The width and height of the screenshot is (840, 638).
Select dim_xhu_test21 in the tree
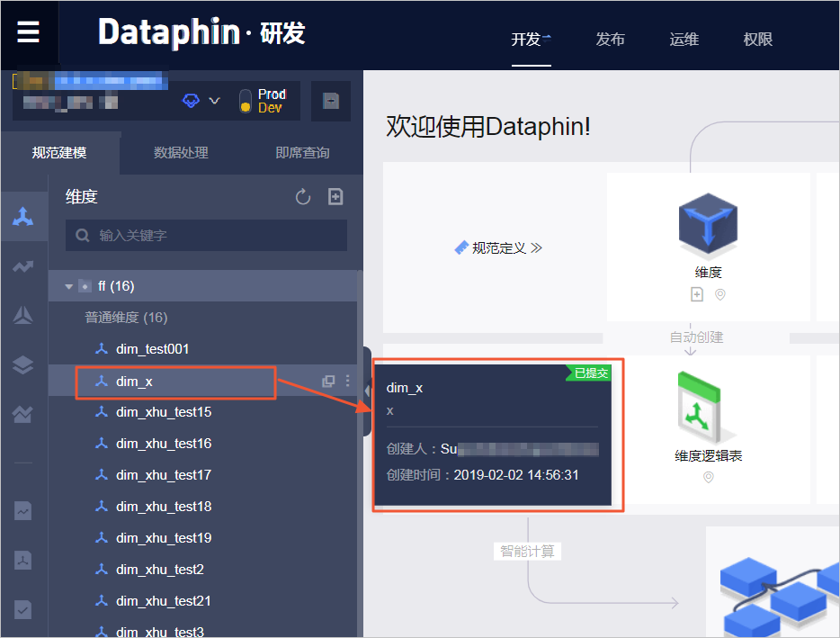point(164,601)
